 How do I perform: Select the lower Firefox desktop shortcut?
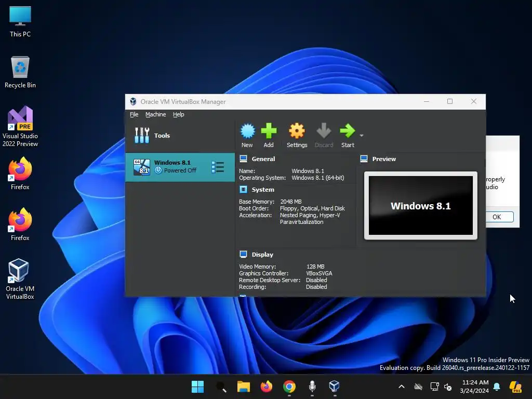[20, 224]
